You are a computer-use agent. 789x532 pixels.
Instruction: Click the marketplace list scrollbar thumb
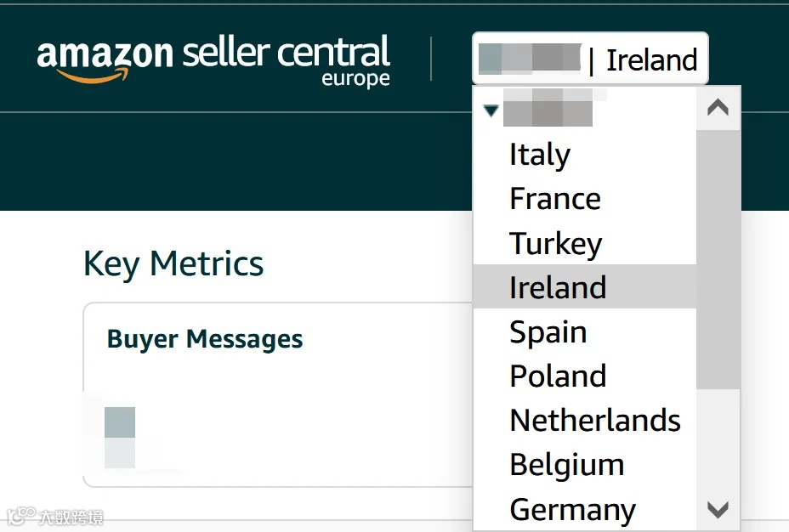(718, 259)
